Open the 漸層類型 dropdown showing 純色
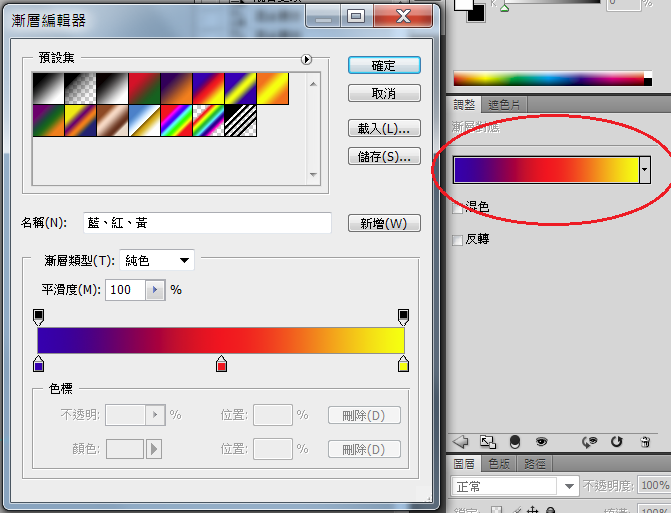This screenshot has height=513, width=671. (157, 260)
